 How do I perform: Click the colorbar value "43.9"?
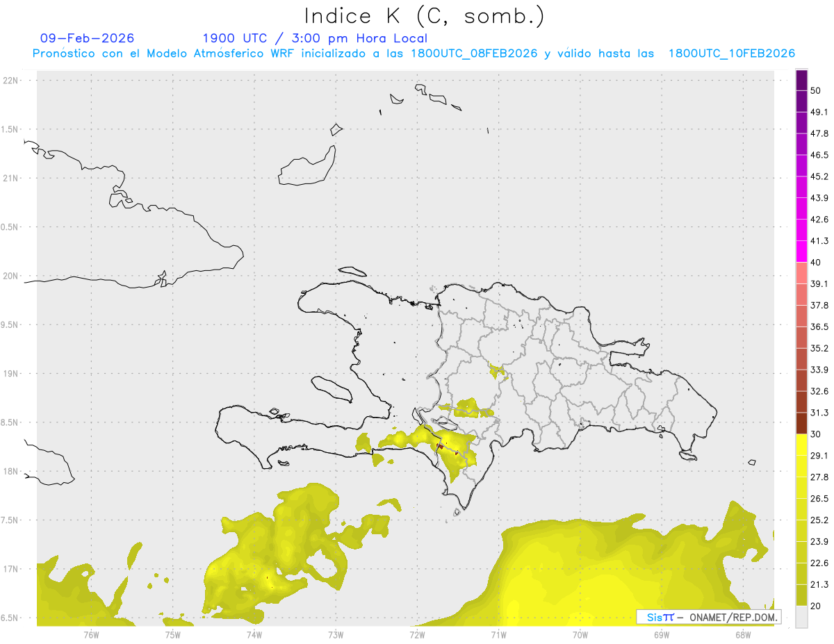[819, 198]
